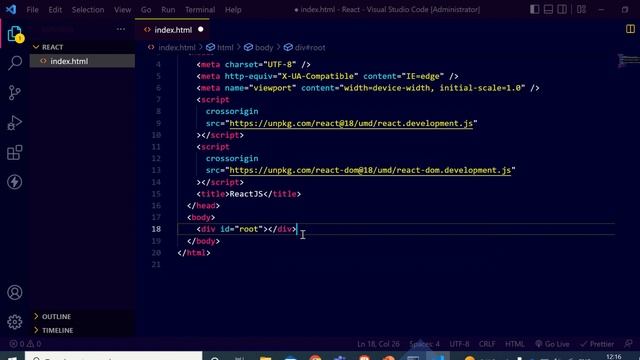This screenshot has width=640, height=360.
Task: Click CRLF end-of-line selector
Action: coord(487,344)
